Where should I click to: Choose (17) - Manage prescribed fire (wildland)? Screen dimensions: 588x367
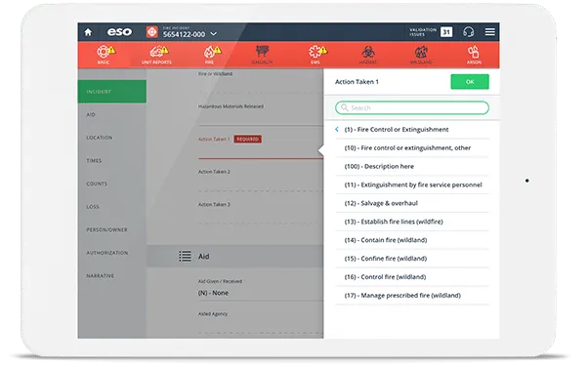click(412, 296)
